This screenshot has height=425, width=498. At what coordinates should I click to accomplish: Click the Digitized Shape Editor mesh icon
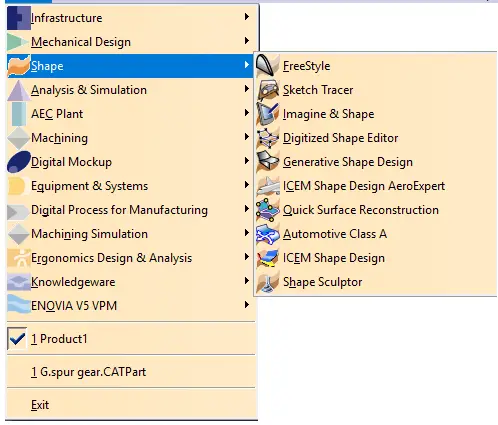click(267, 138)
